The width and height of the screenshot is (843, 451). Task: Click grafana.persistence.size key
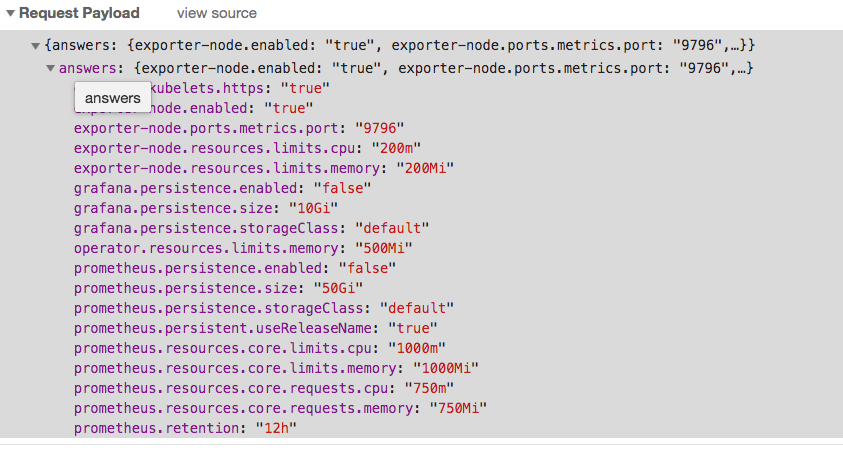173,208
